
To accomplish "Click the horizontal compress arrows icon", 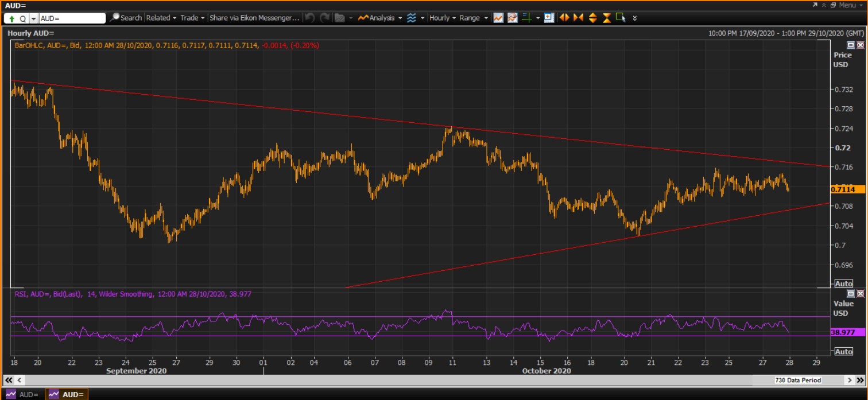I will point(578,18).
